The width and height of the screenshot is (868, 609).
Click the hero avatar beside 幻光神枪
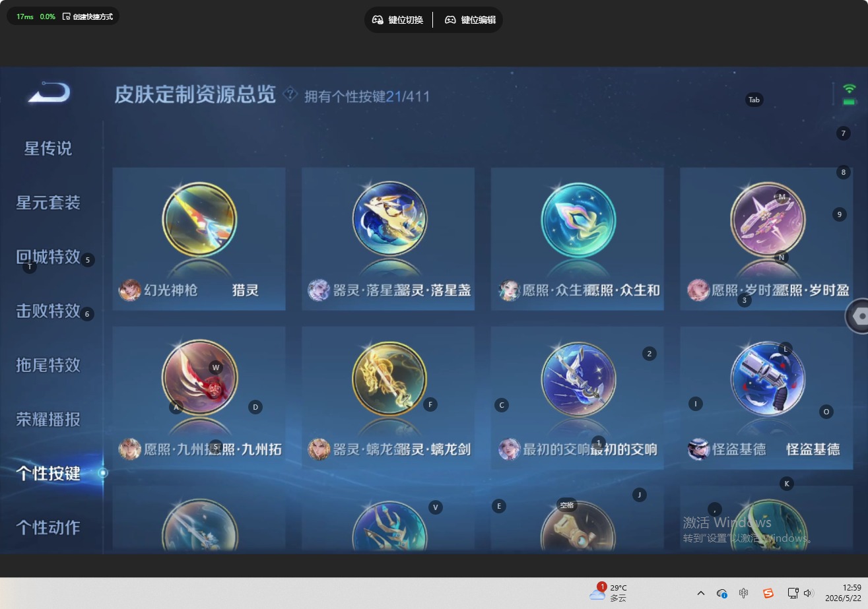pos(130,290)
